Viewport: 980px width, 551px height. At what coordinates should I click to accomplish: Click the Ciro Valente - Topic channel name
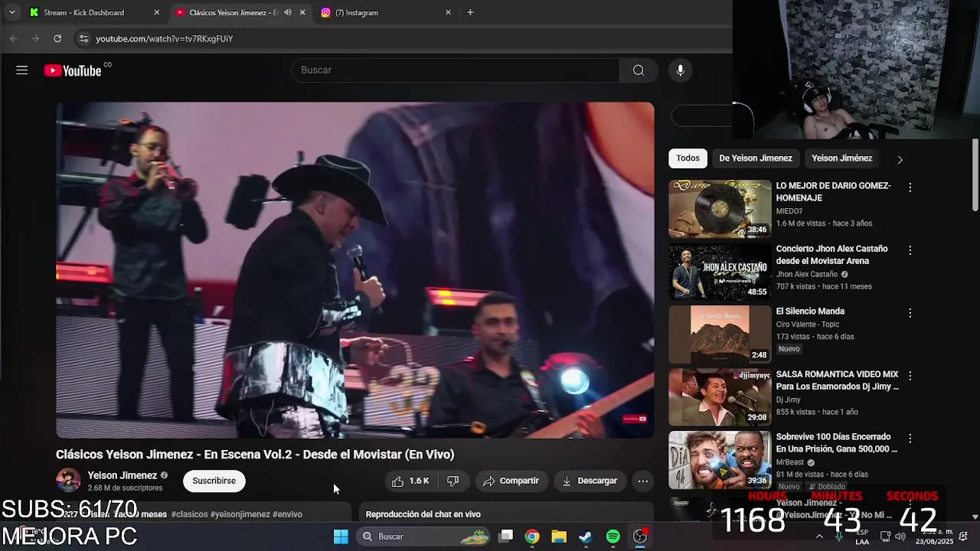click(808, 324)
